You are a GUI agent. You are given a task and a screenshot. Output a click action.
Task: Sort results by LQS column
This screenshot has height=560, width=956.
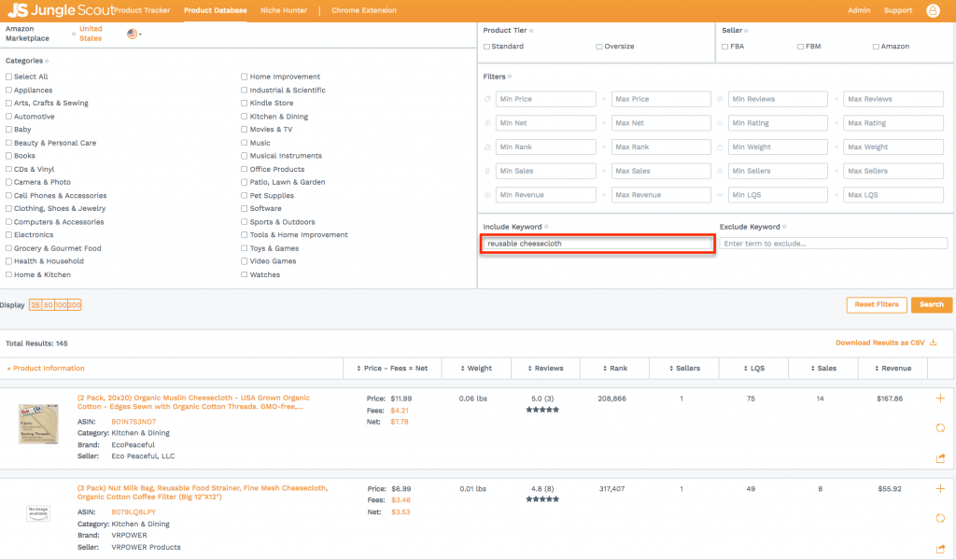point(754,368)
